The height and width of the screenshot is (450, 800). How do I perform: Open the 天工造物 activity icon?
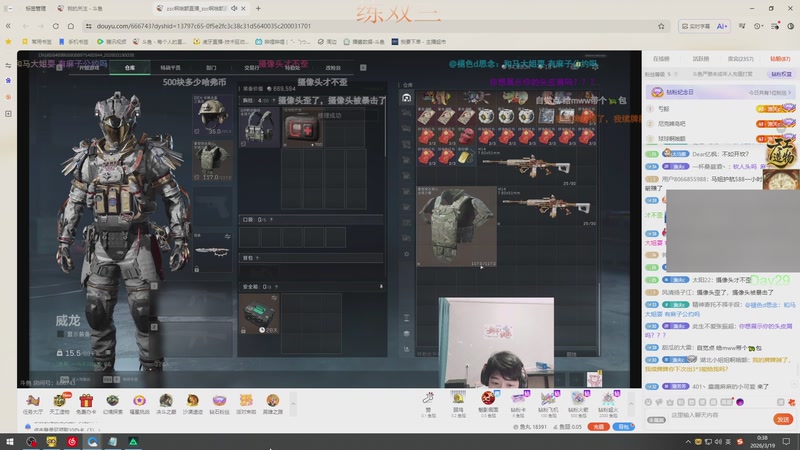(59, 404)
